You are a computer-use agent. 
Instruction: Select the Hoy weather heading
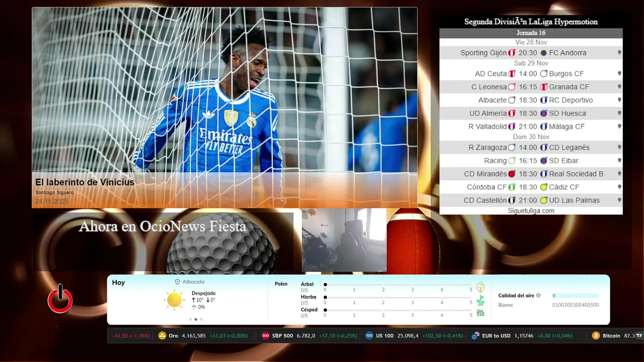pos(118,283)
